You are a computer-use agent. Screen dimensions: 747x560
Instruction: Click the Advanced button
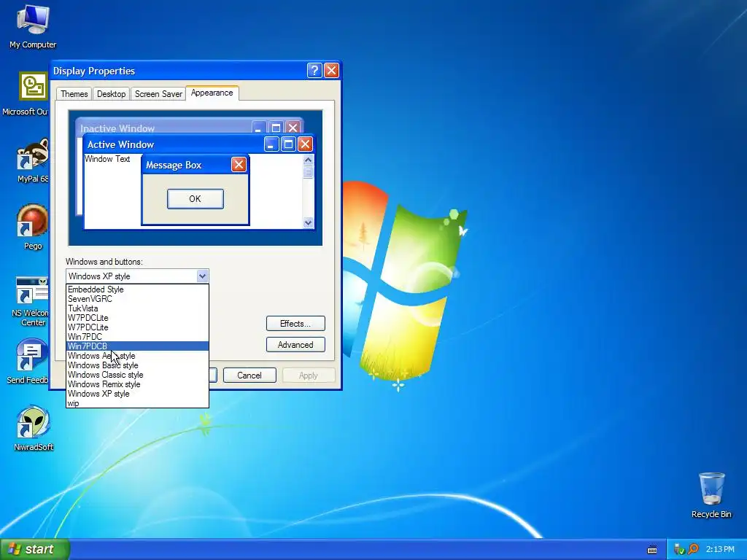click(x=295, y=344)
